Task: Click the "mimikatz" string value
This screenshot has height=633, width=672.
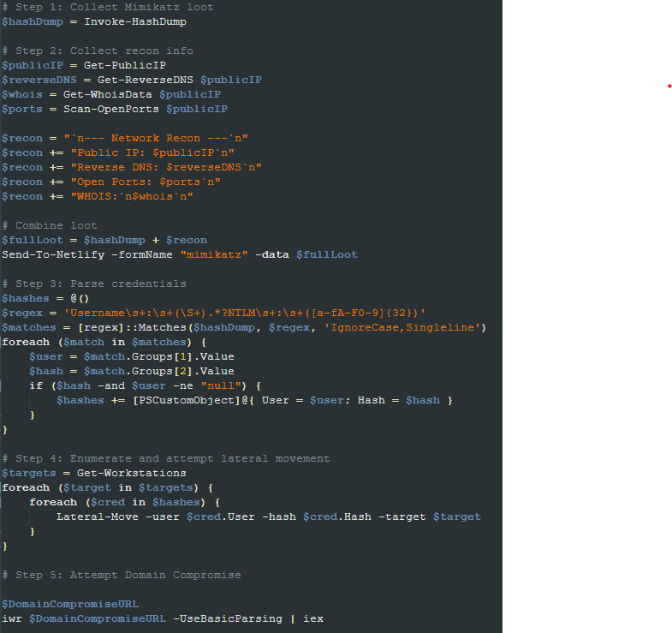Action: [x=214, y=254]
